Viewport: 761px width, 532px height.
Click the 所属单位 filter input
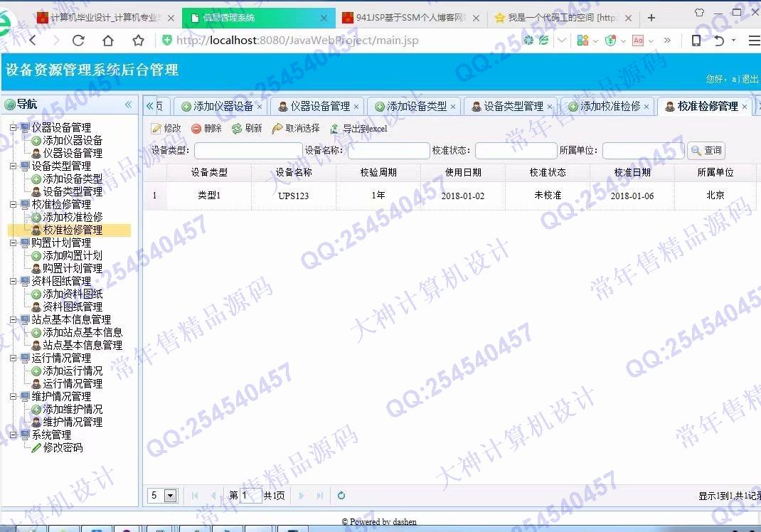click(643, 151)
